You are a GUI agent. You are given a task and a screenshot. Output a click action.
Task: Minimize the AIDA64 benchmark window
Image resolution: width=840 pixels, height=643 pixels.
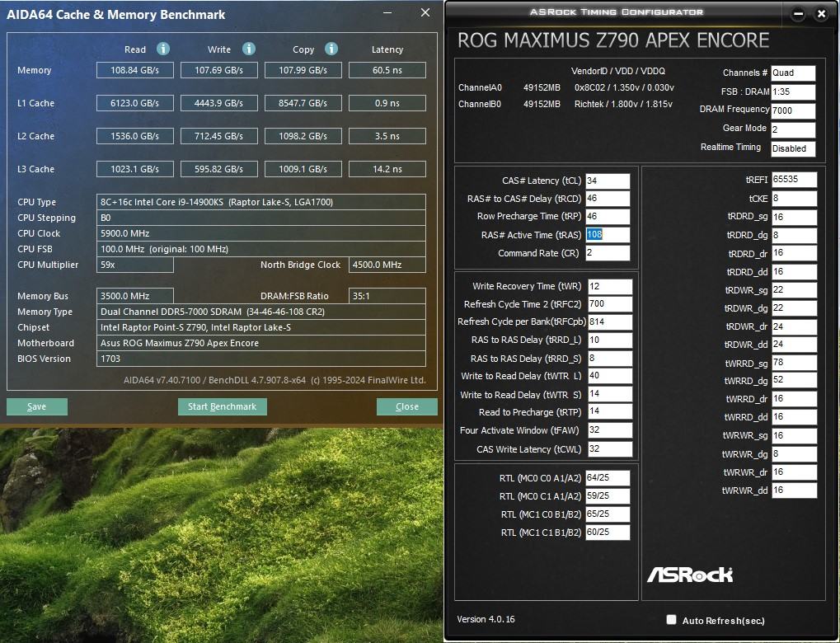(x=388, y=12)
